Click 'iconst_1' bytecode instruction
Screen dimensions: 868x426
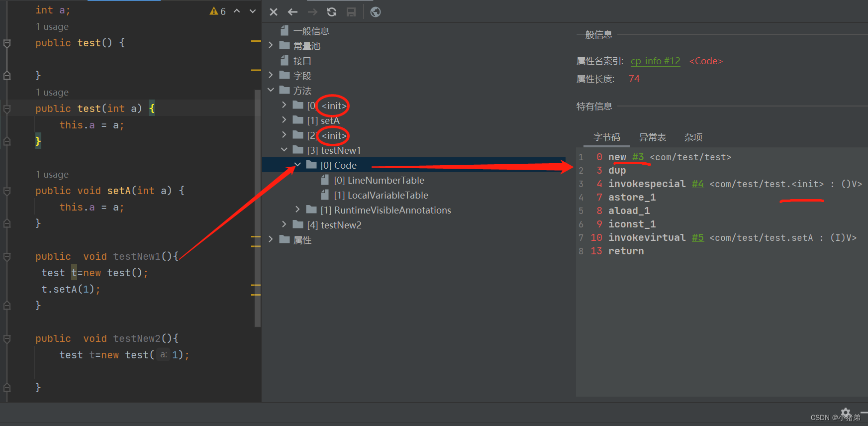pyautogui.click(x=632, y=224)
